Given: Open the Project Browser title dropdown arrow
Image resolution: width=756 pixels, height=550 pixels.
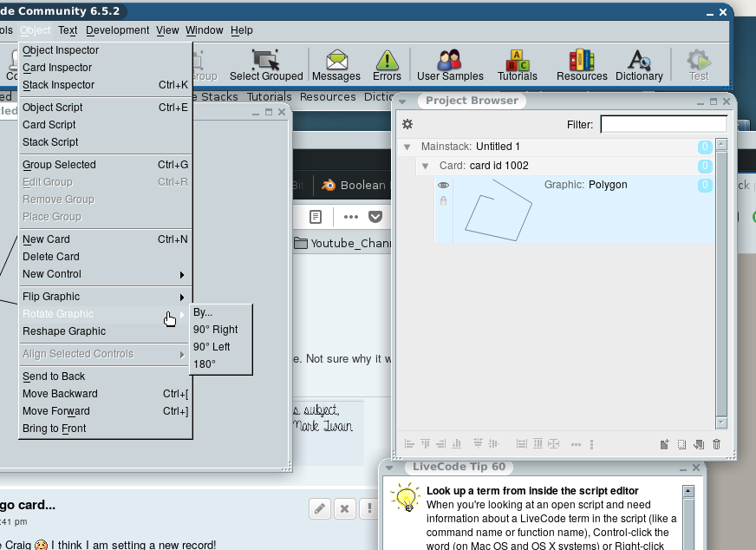Looking at the screenshot, I should coord(402,101).
